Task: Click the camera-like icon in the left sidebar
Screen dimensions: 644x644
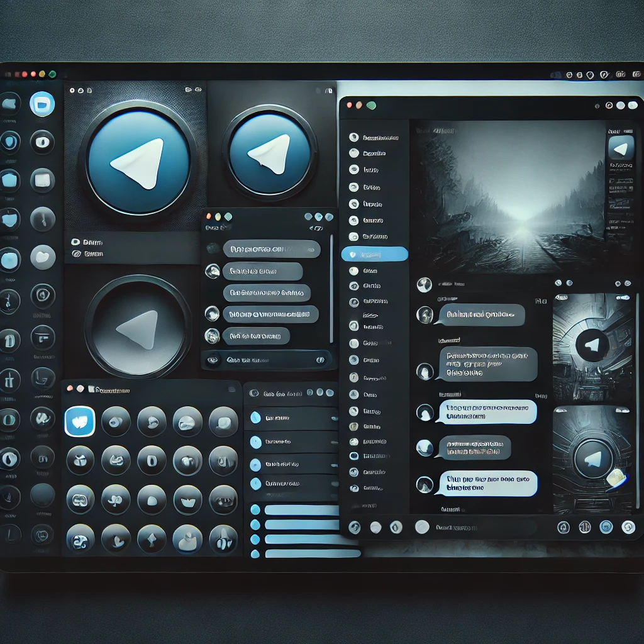Action: coord(42,142)
